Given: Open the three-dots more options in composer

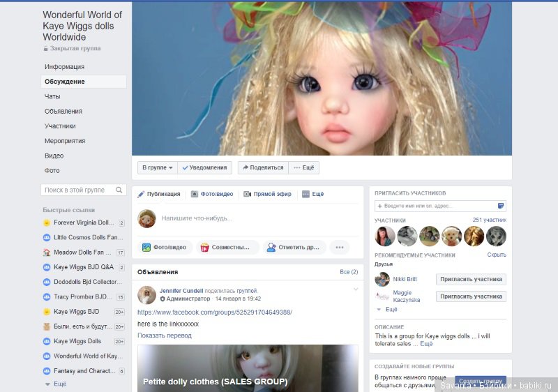Looking at the screenshot, I should [x=339, y=247].
